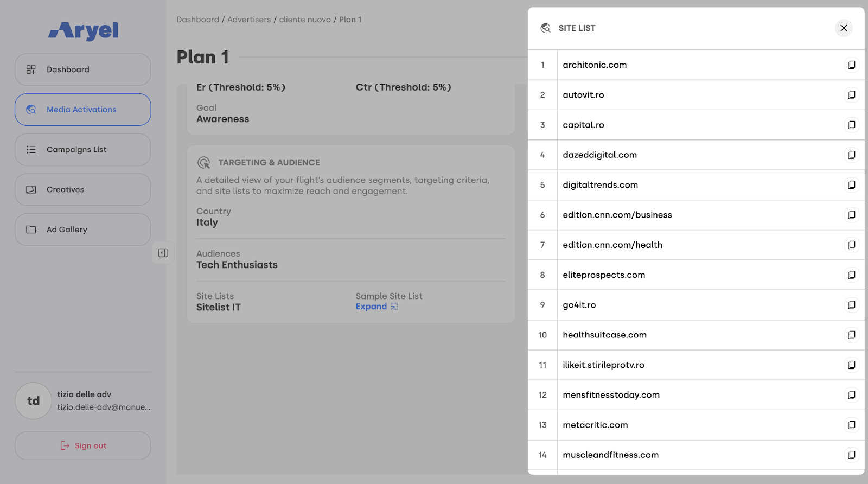Image resolution: width=868 pixels, height=484 pixels.
Task: Copy digitaltrends.com site entry
Action: coord(852,185)
